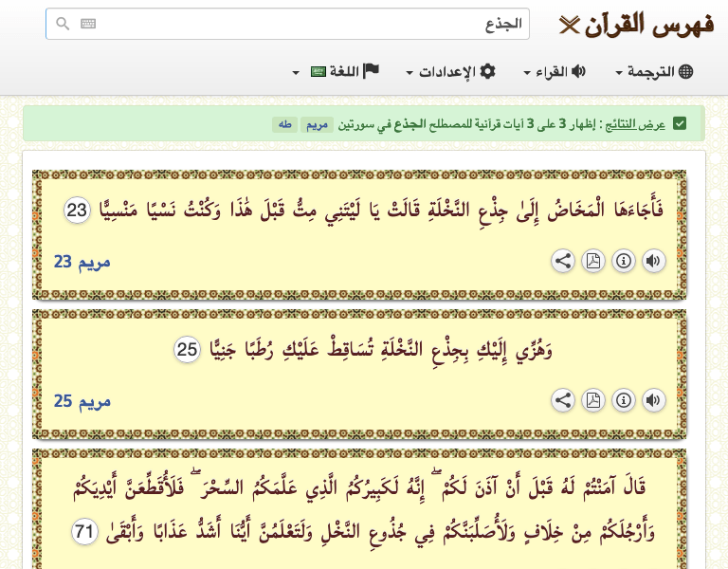Open info for Maryam verse 25
728x569 pixels.
tap(623, 401)
